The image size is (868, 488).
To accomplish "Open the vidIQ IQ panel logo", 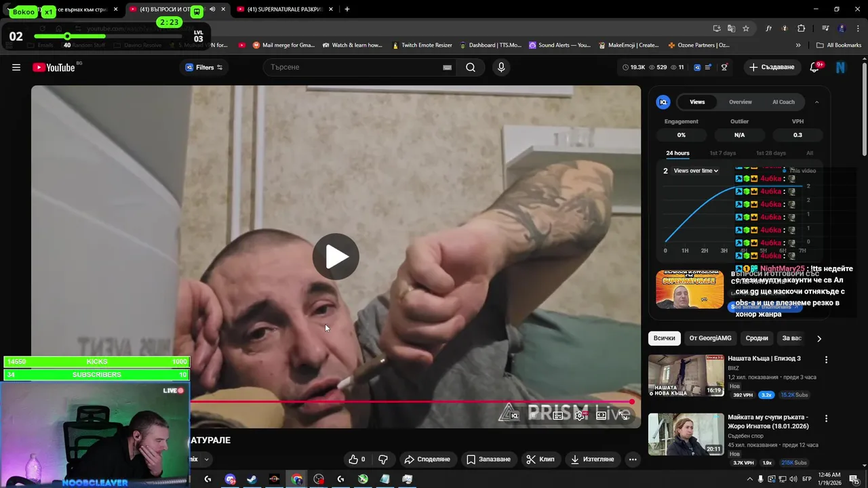I will 663,102.
